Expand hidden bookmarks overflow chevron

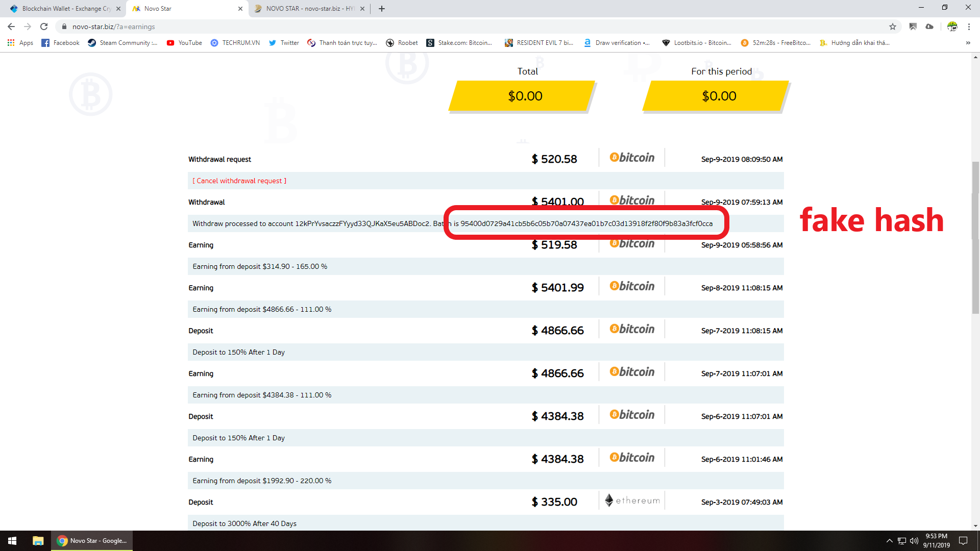968,43
